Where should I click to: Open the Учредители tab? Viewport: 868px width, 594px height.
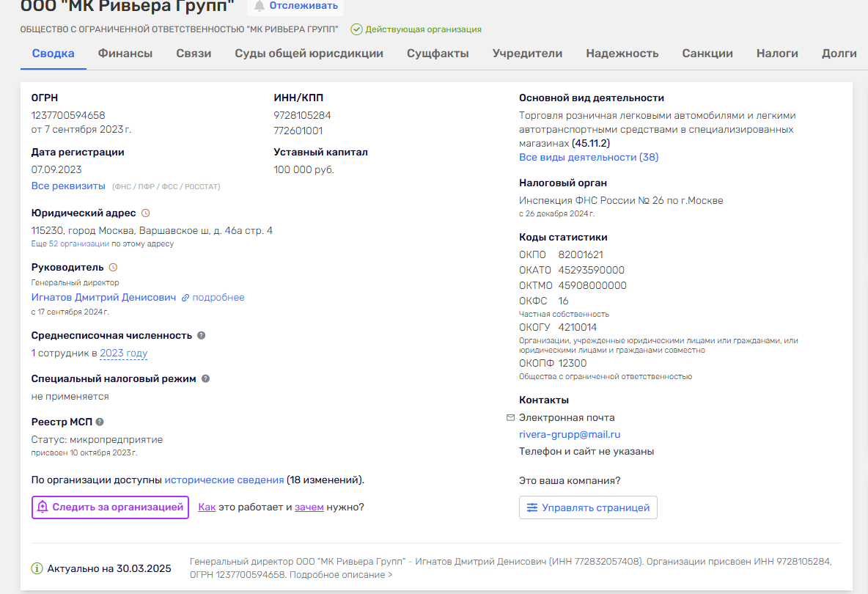coord(528,54)
